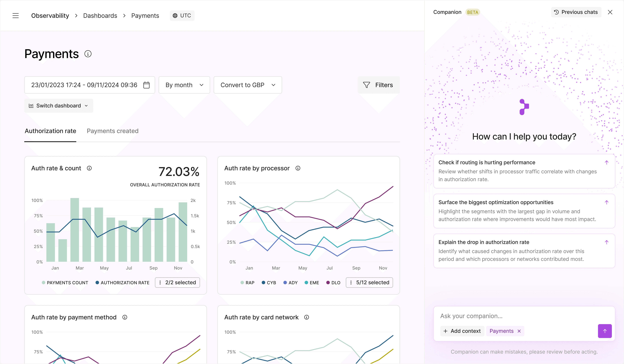Open Previous chats in Companion
The image size is (624, 364).
point(576,12)
